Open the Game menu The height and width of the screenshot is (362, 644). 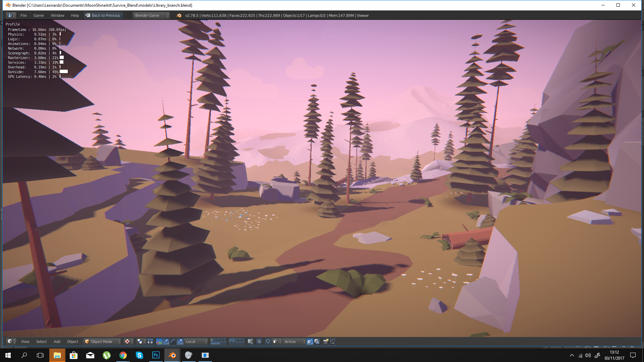click(38, 15)
